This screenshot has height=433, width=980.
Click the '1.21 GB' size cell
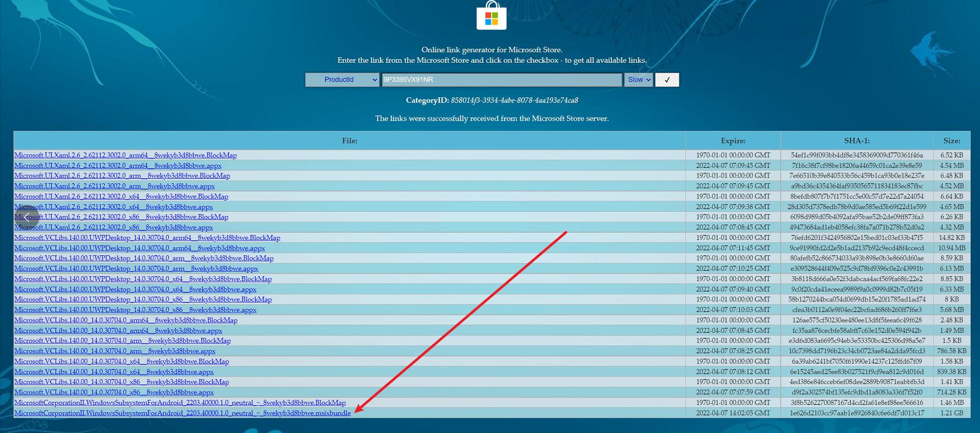[x=951, y=413]
